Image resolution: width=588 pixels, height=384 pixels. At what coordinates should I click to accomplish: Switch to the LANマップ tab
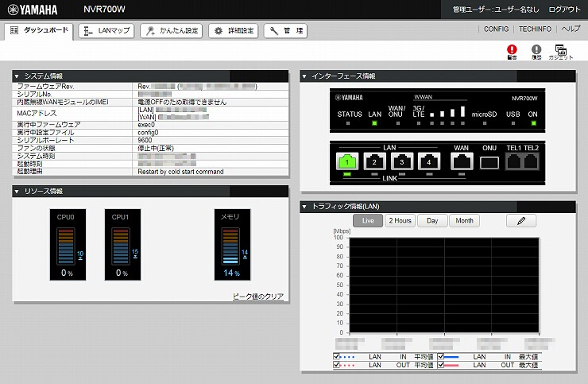tap(106, 31)
